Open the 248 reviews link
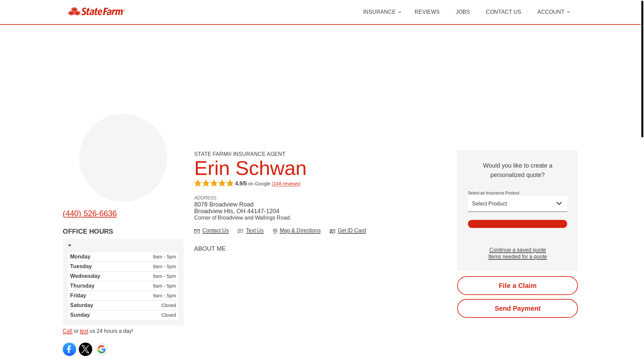Viewport: 644px width, 362px height. click(x=286, y=184)
